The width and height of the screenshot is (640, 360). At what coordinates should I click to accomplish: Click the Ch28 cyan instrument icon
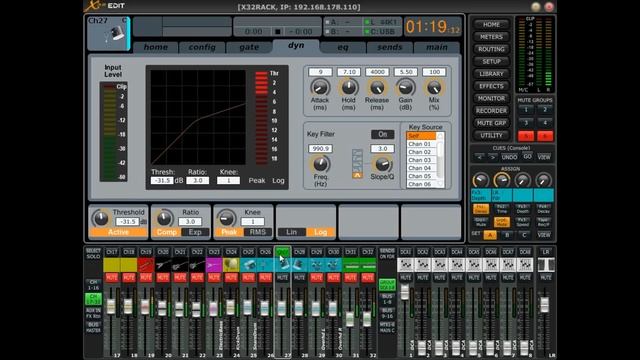coord(300,265)
